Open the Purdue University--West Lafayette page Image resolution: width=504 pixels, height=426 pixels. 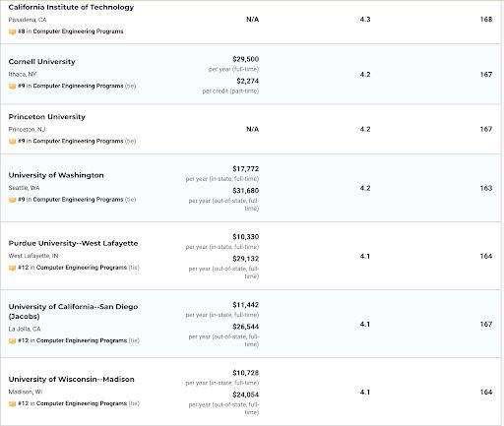(x=73, y=243)
